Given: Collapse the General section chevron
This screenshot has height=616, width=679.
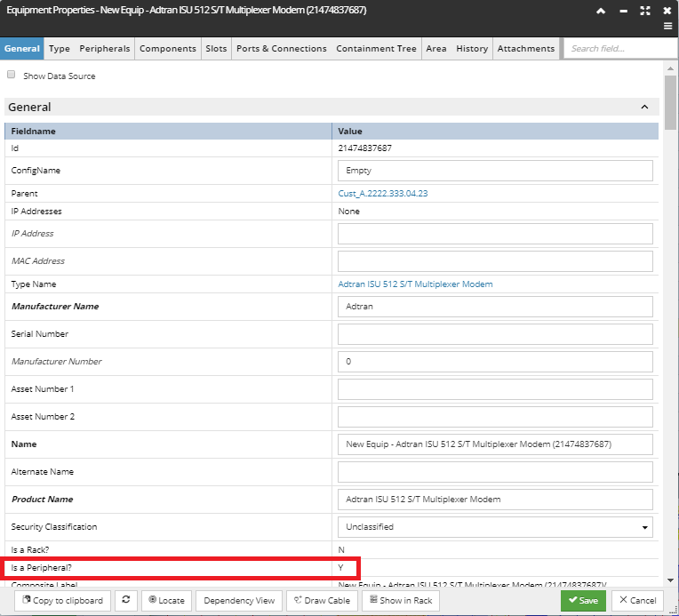Looking at the screenshot, I should pyautogui.click(x=644, y=107).
